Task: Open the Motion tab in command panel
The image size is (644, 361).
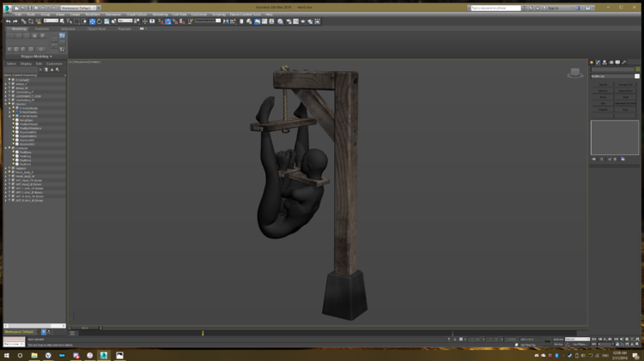Action: tap(611, 63)
